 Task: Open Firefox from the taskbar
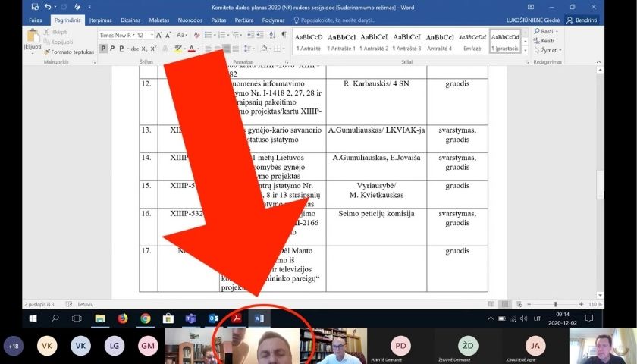(122, 318)
